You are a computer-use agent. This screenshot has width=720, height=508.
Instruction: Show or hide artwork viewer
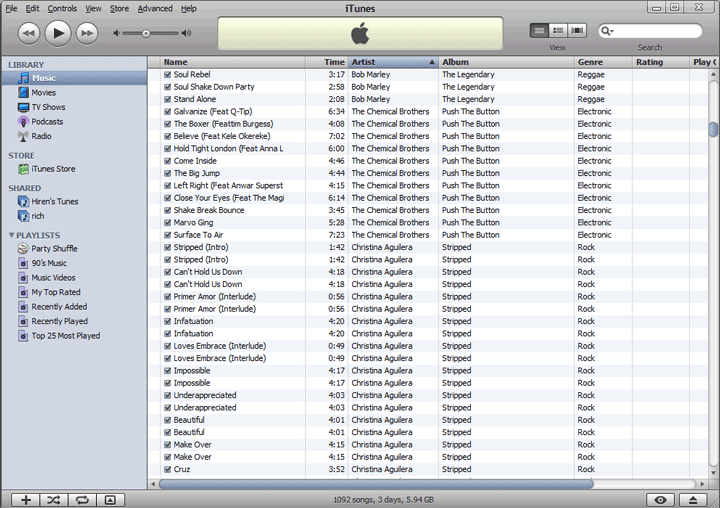tap(110, 500)
